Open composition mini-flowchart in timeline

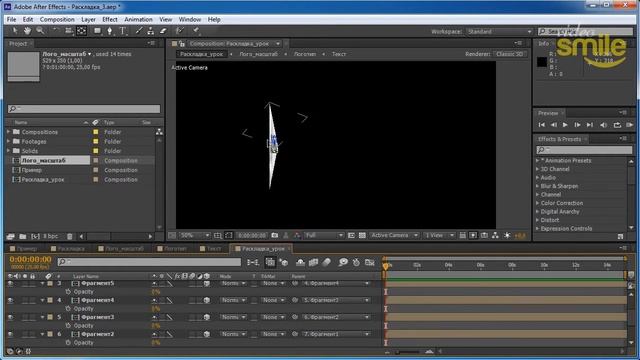coord(253,262)
